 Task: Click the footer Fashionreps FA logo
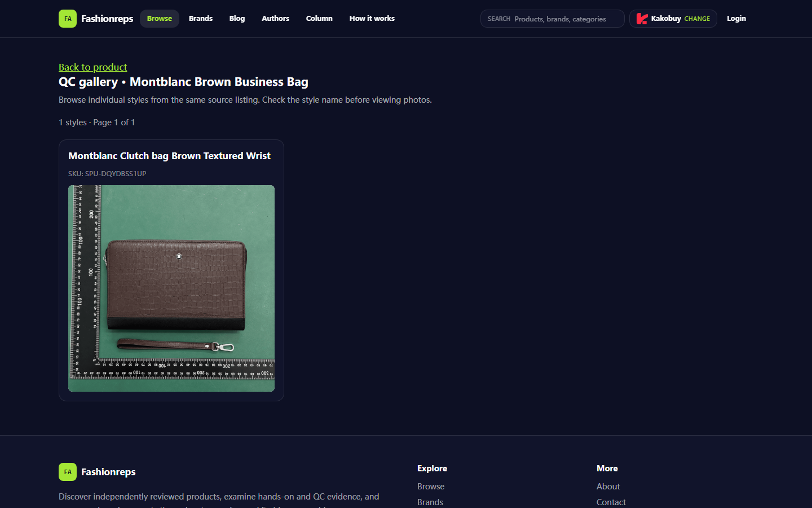point(68,472)
